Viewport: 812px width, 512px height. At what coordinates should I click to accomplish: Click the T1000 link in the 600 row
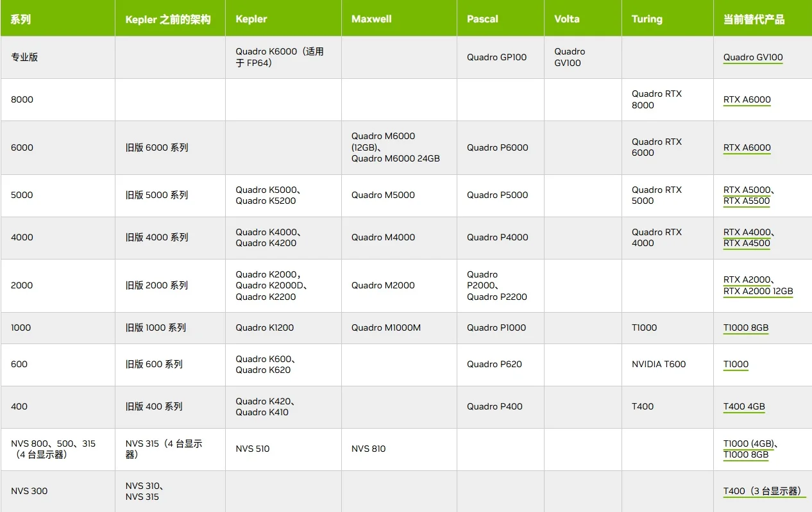pos(736,364)
